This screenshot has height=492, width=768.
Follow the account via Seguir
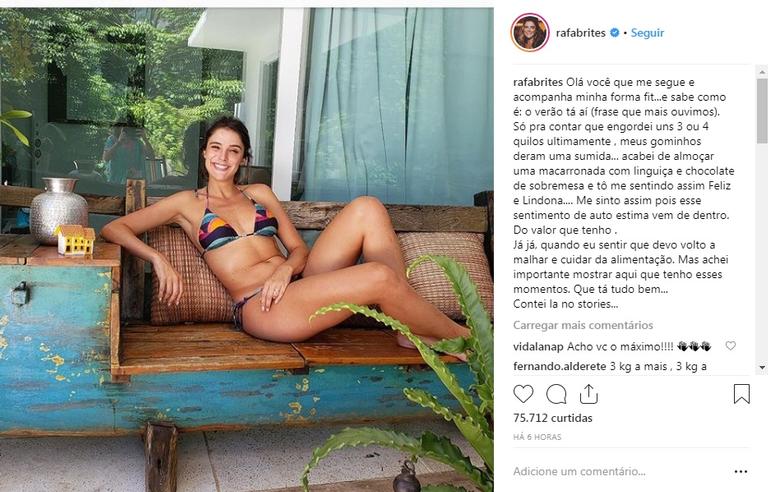pos(647,33)
